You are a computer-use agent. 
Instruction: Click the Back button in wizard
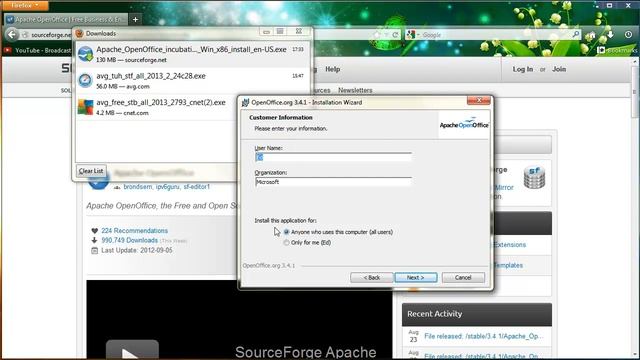(371, 278)
